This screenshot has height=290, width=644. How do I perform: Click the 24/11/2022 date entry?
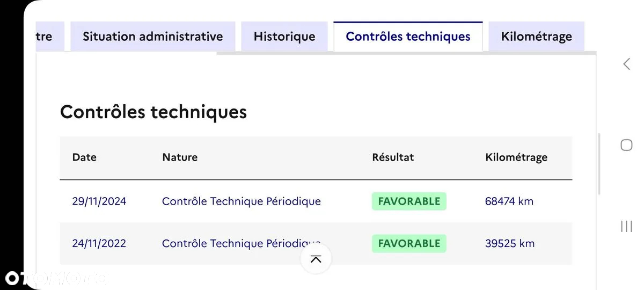[x=99, y=243]
